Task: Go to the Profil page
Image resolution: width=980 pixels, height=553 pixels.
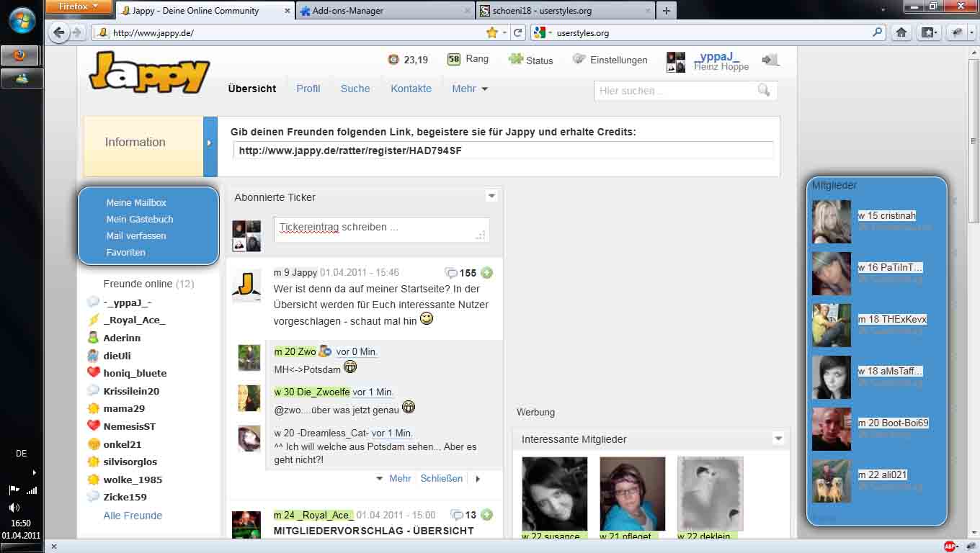Action: [308, 89]
